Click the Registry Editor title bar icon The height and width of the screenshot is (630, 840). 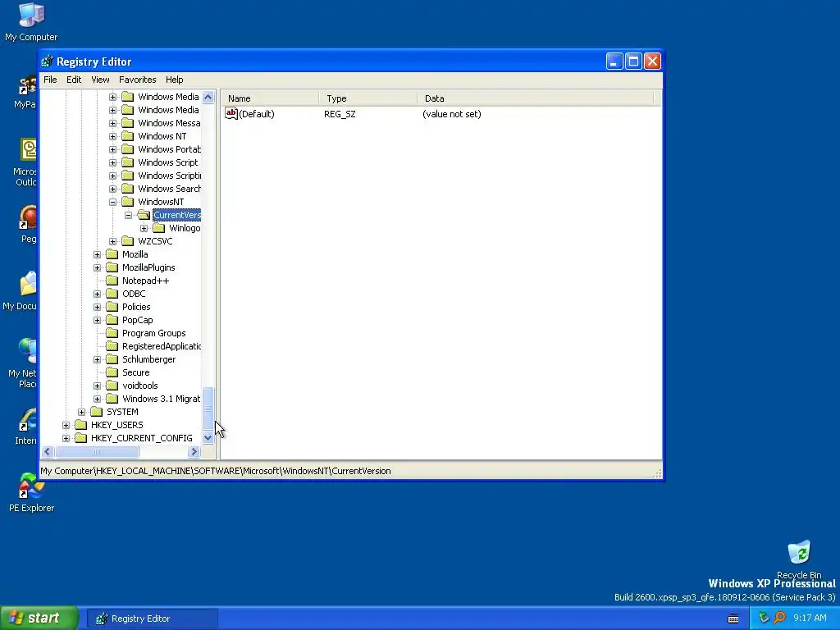tap(47, 62)
